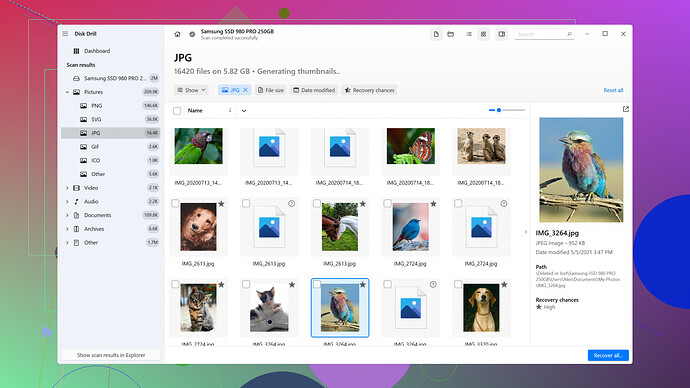The image size is (690, 388).
Task: Expand the Audio category
Action: pos(67,201)
